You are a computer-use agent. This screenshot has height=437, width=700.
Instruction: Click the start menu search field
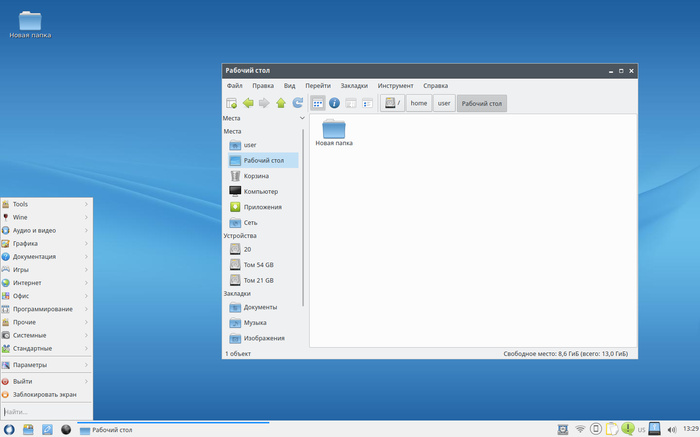click(46, 411)
